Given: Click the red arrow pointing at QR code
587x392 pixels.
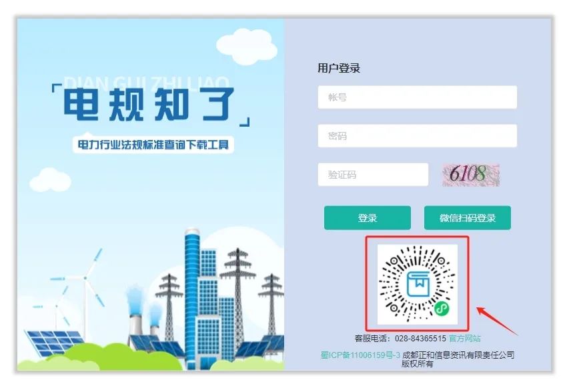Looking at the screenshot, I should click(496, 321).
